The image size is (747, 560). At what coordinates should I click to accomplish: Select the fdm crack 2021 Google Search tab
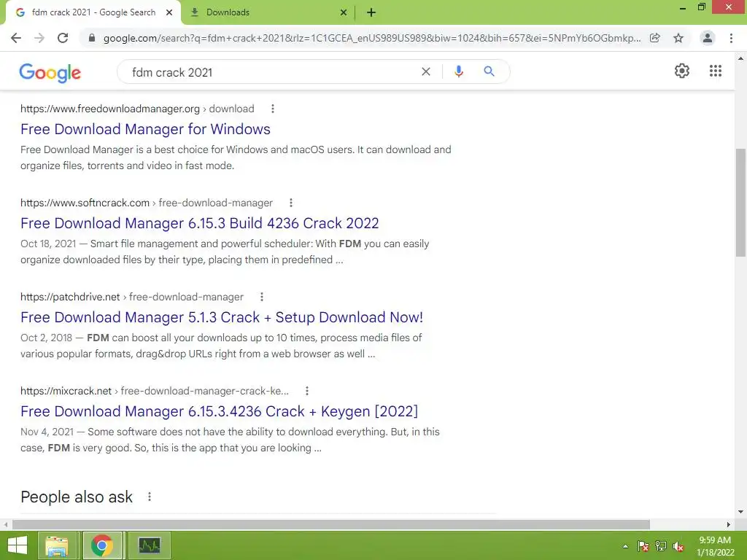[93, 12]
